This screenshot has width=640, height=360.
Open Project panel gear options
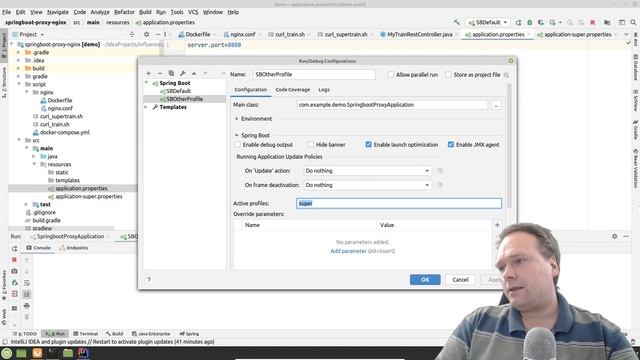pos(147,34)
